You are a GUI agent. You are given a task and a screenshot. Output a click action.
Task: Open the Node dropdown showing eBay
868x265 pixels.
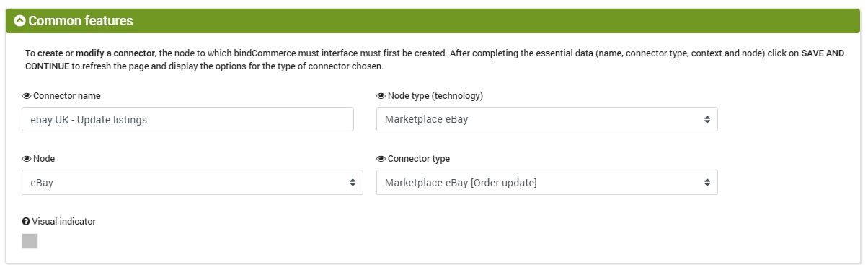(x=192, y=182)
